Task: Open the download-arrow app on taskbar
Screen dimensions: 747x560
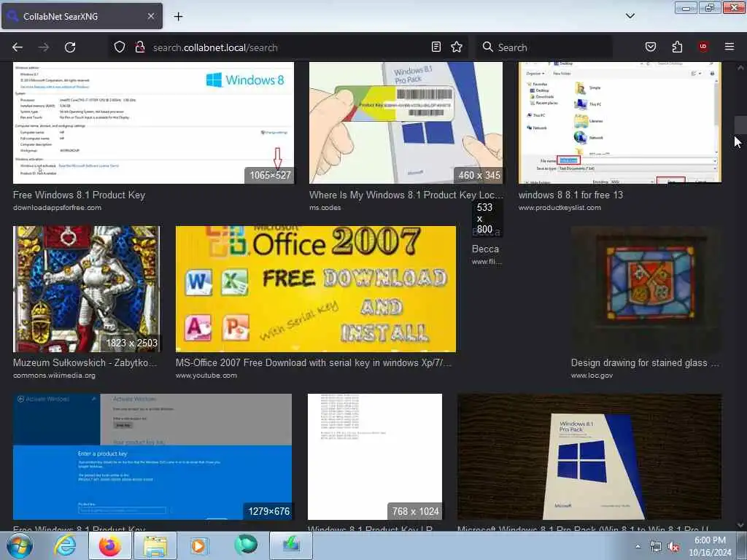Action: (291, 545)
